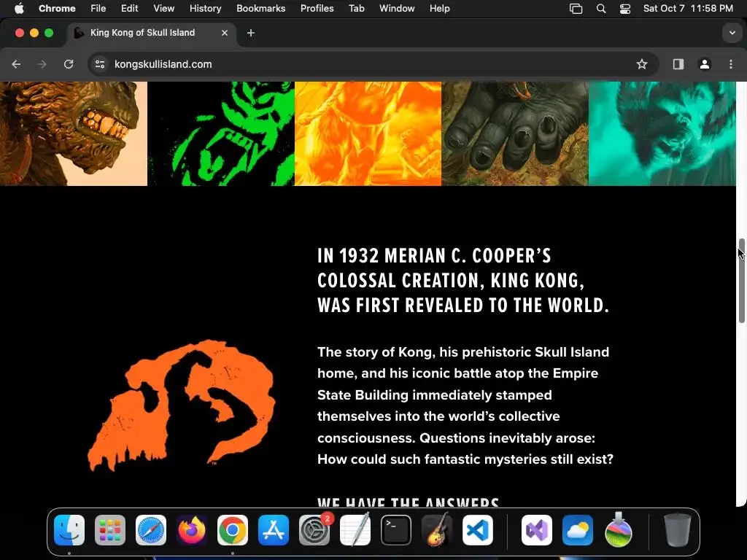Screen dimensions: 747x560
Task: Open TextEdit from the dock
Action: 355,530
